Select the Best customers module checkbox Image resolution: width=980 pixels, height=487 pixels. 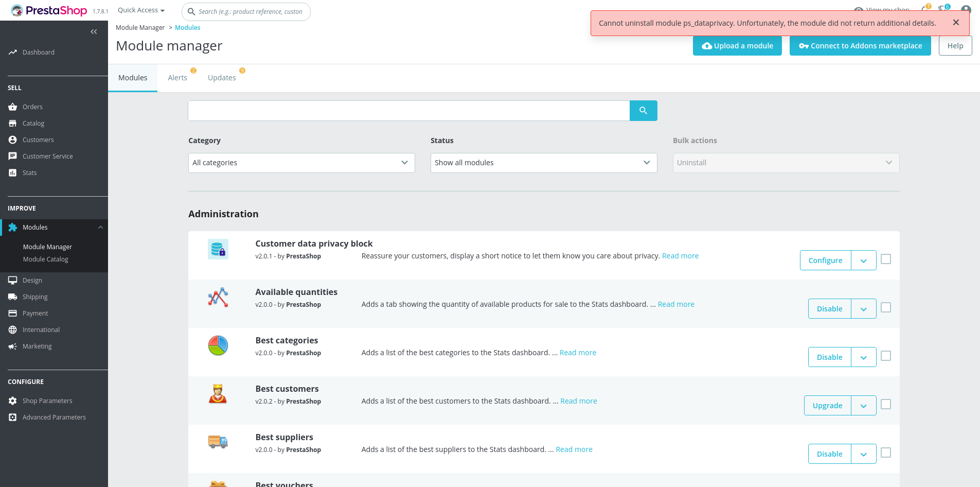pyautogui.click(x=886, y=405)
